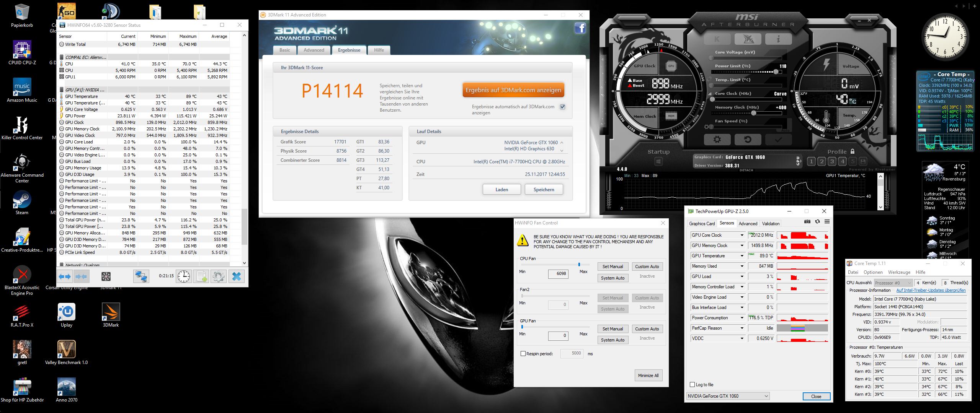Click Afterburner save profile floppy icon
This screenshot has width=980, height=413.
click(x=863, y=161)
